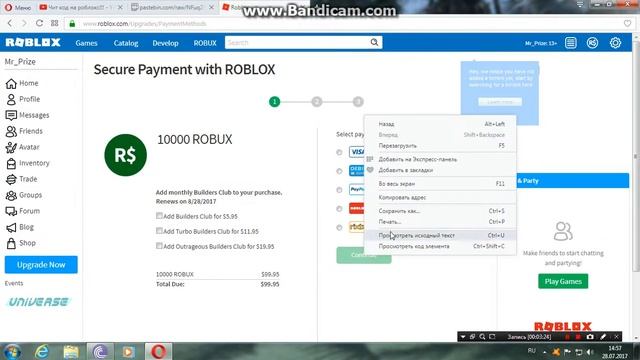This screenshot has height=360, width=640.
Task: Open the notifications feed icon in header
Action: pyautogui.click(x=571, y=42)
